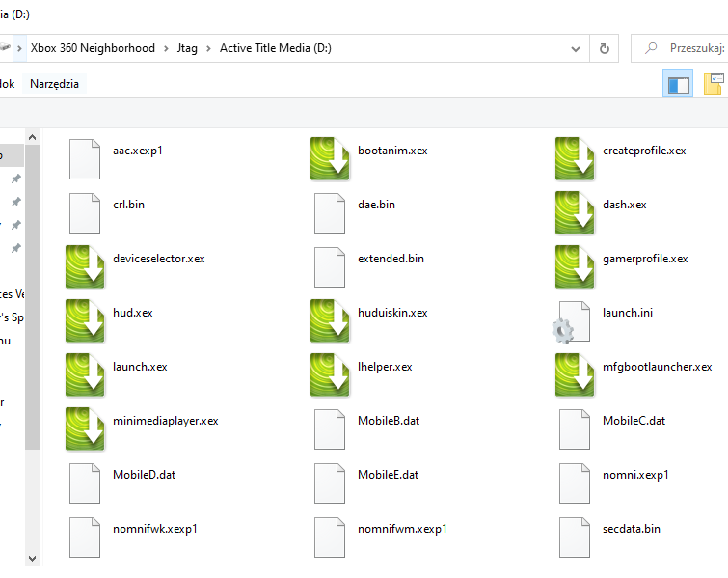The height and width of the screenshot is (578, 728).
Task: Click the secdata.bin file name
Action: (632, 529)
